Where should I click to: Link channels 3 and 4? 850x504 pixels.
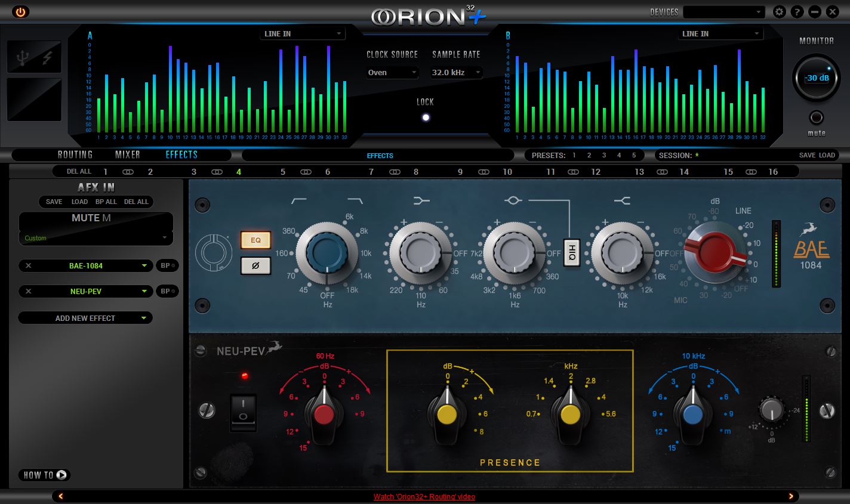pyautogui.click(x=217, y=172)
